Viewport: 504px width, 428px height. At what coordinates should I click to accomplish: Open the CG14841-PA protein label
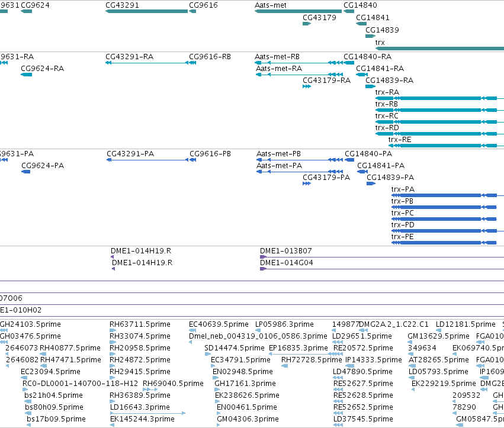(x=381, y=166)
